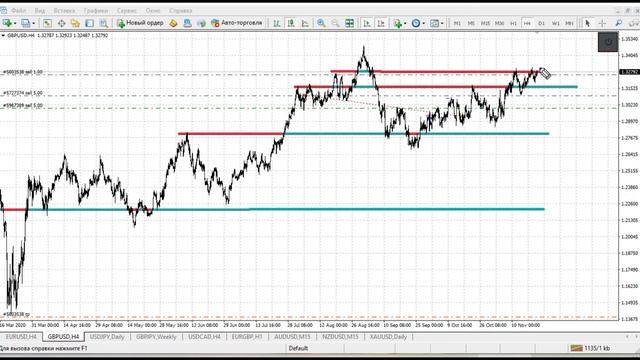Screen dimensions: 640x360
Task: Expand the Indicators dropdown arrow
Action: (x=405, y=24)
